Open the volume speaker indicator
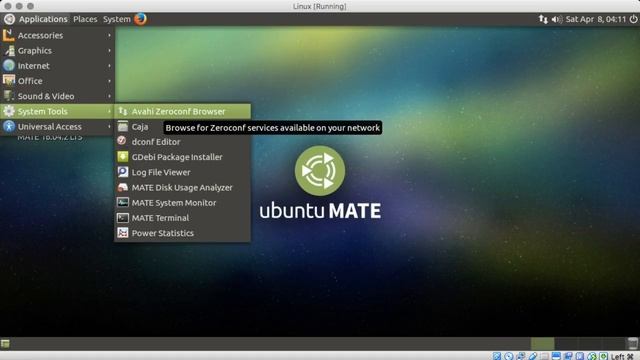Viewport: 640px width, 360px height. point(557,19)
